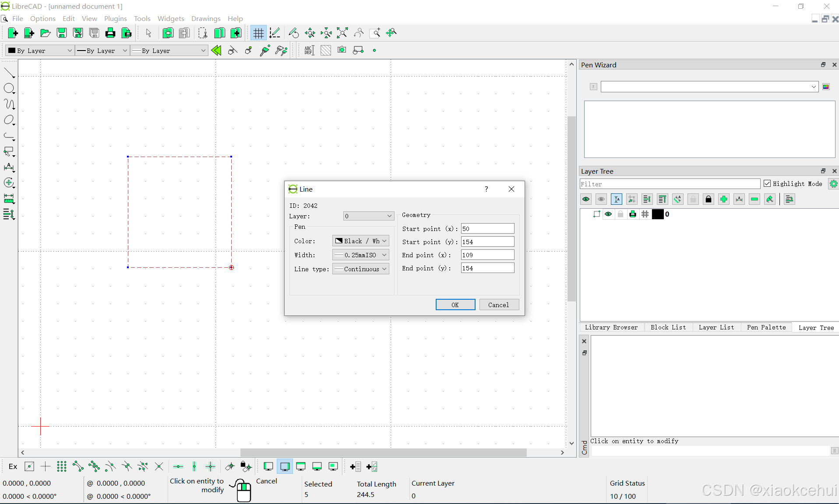Screen dimensions: 839x504
Task: Click the point tool dot icon
Action: pos(374,50)
